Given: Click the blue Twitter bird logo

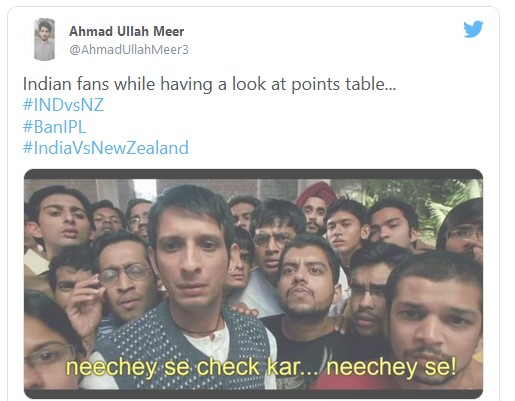Looking at the screenshot, I should point(473,29).
